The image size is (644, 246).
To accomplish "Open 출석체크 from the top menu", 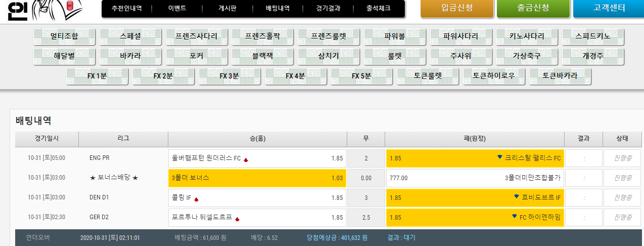I will click(x=378, y=9).
